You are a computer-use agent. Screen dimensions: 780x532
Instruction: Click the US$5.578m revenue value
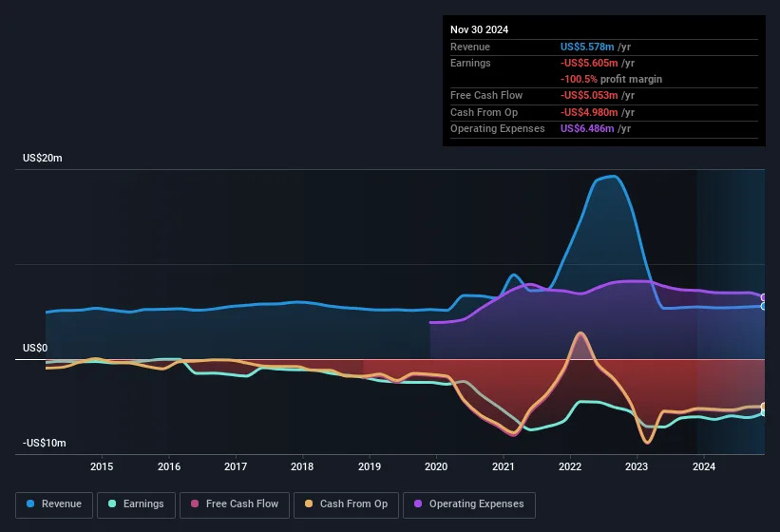pyautogui.click(x=587, y=47)
